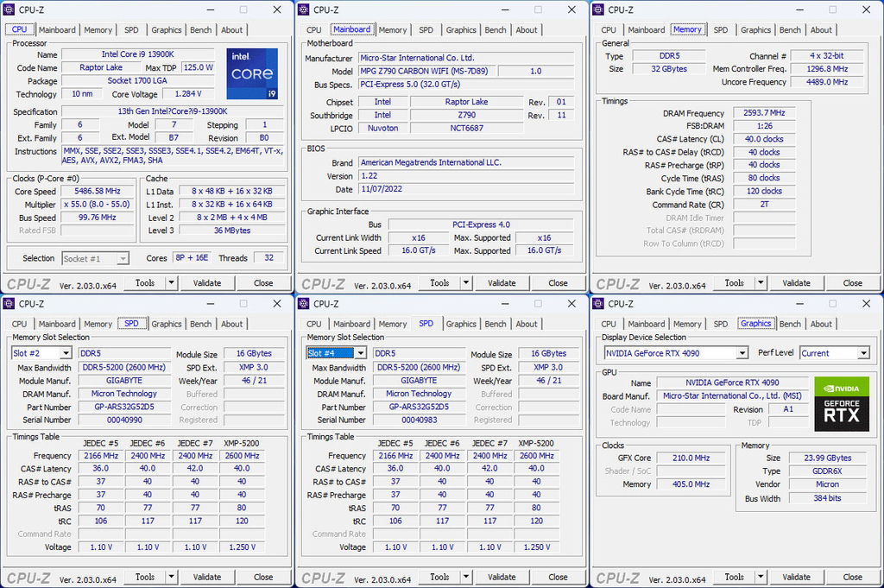
Task: Click the processor name field "Intel Core i9 13900K"
Action: (138, 54)
